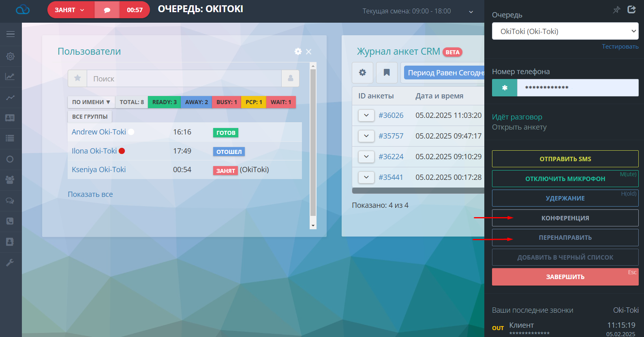Close the Пользователи widget

[x=309, y=52]
